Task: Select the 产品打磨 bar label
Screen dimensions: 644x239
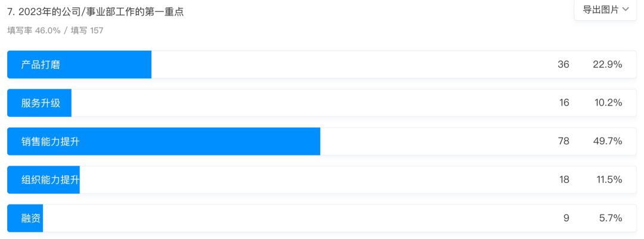Action: tap(41, 64)
